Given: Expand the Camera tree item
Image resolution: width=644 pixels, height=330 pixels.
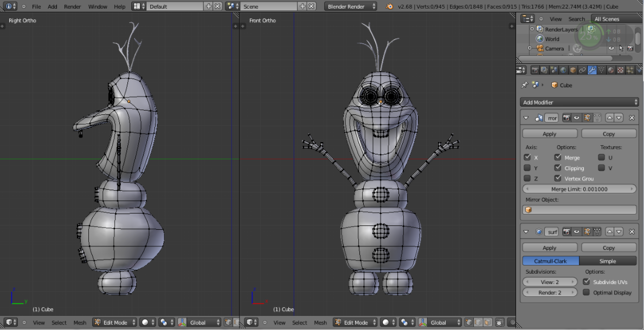Looking at the screenshot, I should [530, 48].
